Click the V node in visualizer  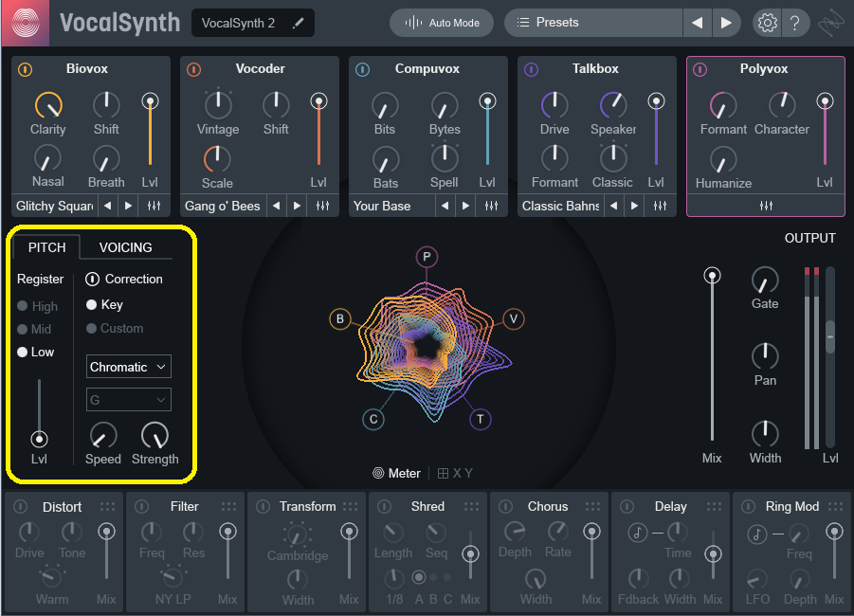tap(513, 319)
